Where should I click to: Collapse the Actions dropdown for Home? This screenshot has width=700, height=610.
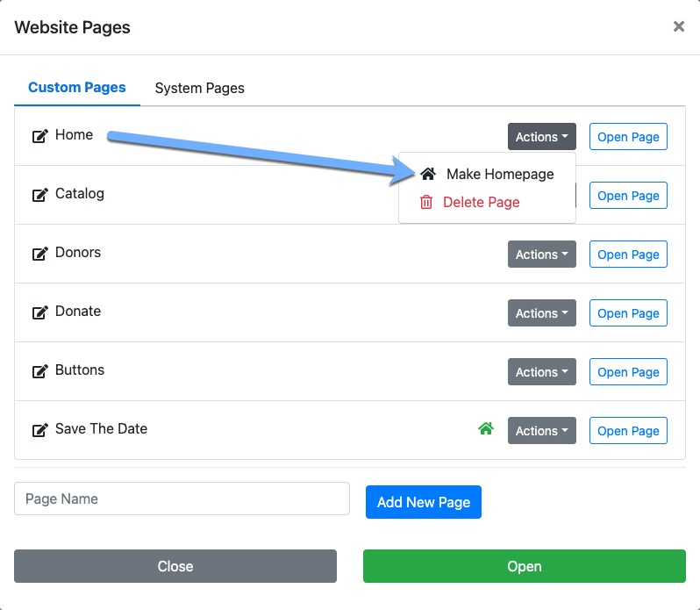click(541, 137)
